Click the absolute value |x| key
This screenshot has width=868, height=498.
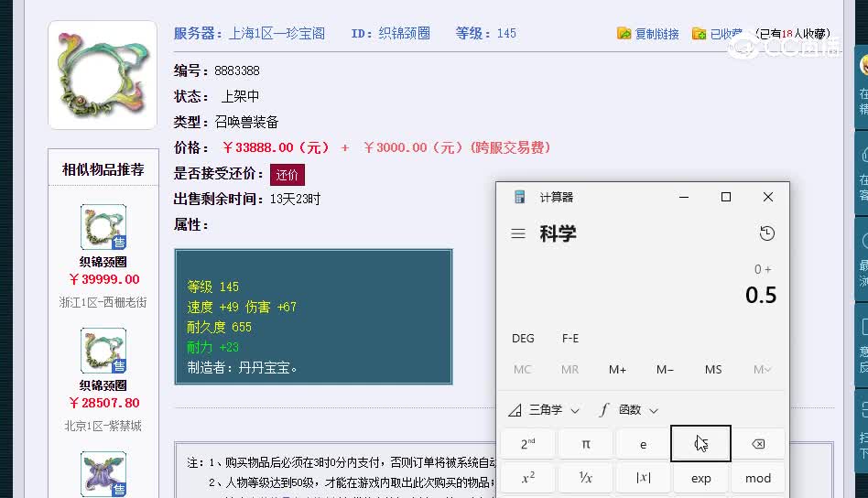click(x=643, y=478)
